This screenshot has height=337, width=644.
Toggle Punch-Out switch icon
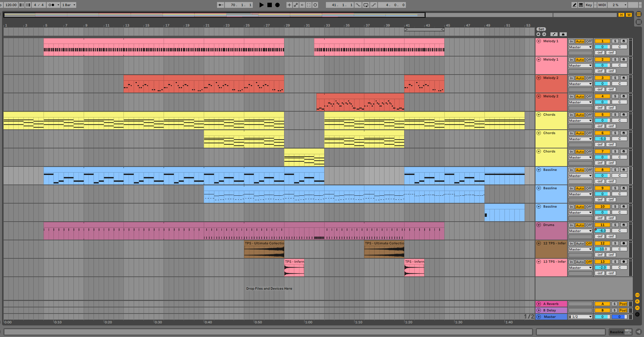[374, 5]
